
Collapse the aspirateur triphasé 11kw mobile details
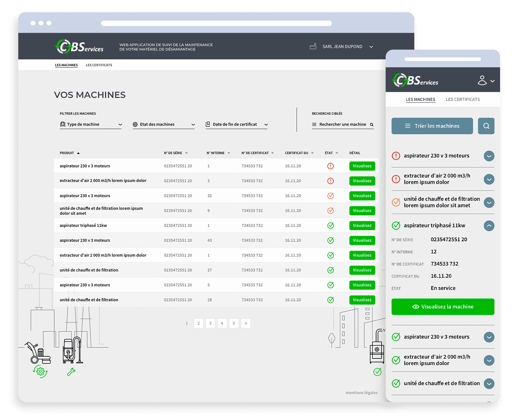pyautogui.click(x=489, y=226)
